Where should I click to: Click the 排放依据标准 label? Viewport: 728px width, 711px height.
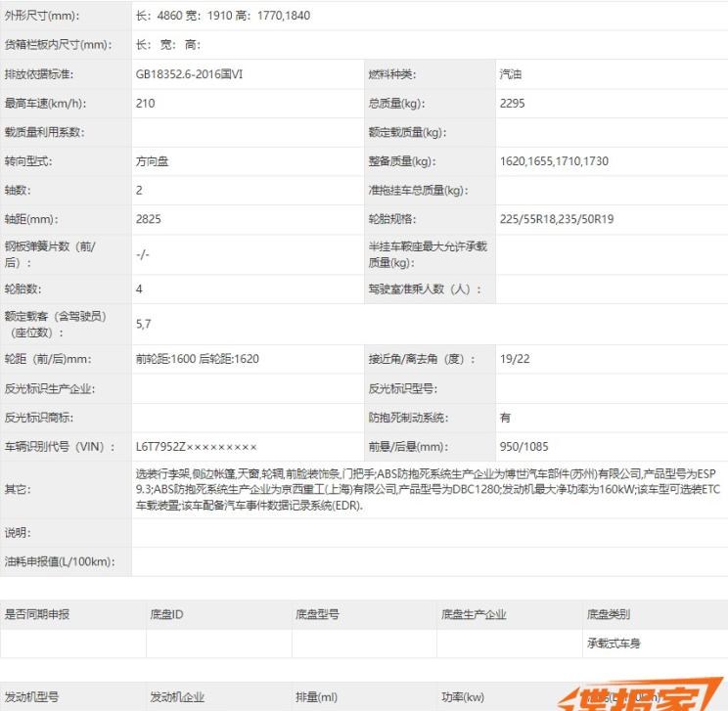pos(39,74)
